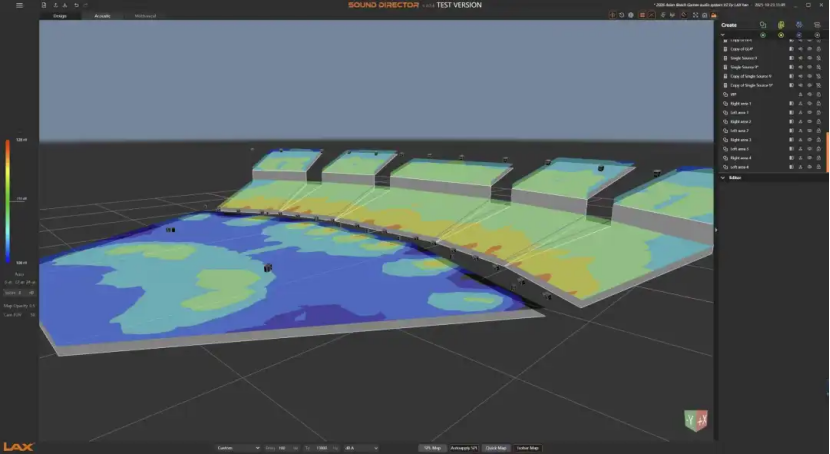
Task: Toggle visibility of Right area 1
Action: point(808,104)
